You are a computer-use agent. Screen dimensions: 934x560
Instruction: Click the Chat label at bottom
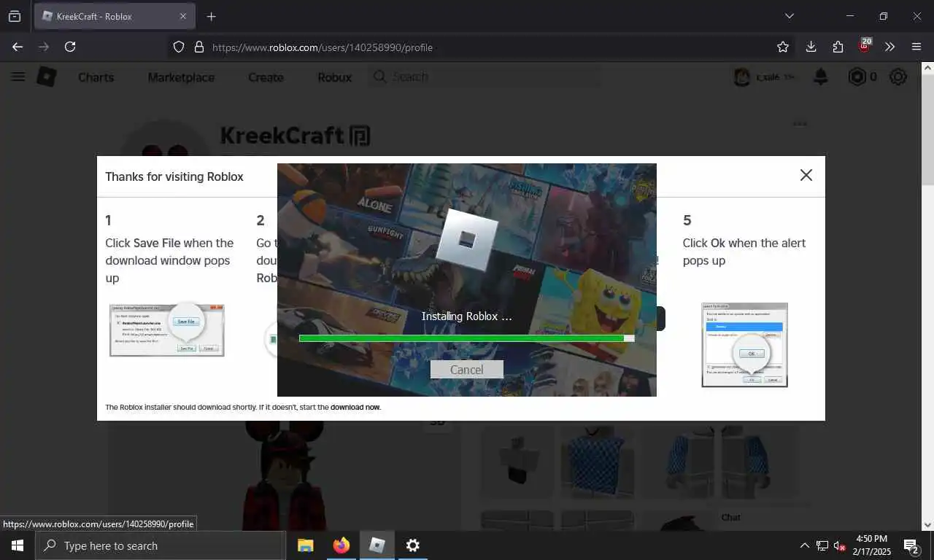pyautogui.click(x=730, y=517)
